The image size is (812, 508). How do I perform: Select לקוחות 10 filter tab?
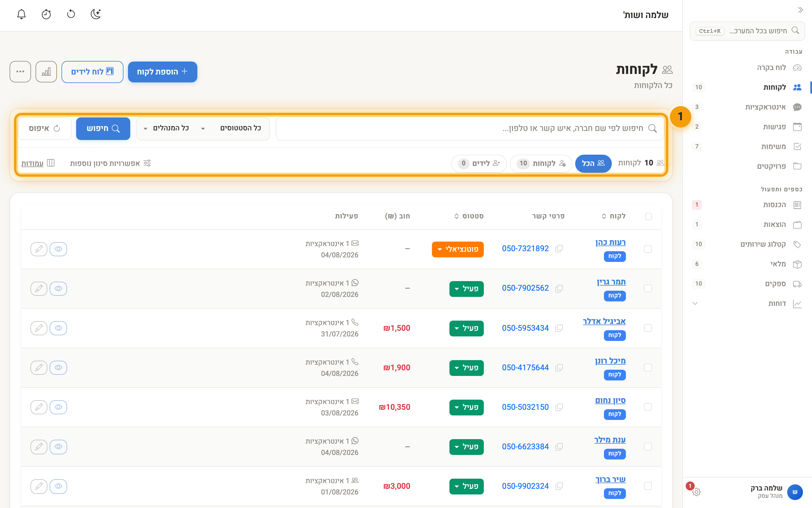coord(541,164)
